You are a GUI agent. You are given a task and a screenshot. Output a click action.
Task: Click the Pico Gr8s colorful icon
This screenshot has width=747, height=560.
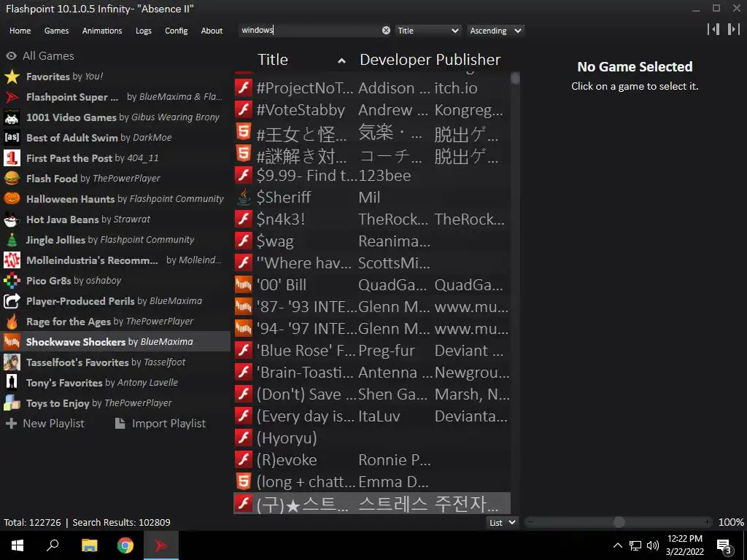[12, 281]
